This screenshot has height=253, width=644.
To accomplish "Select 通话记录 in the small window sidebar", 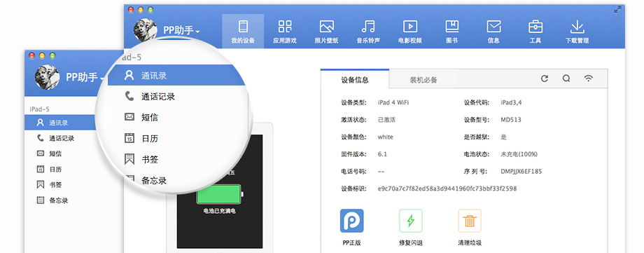I will pos(62,138).
